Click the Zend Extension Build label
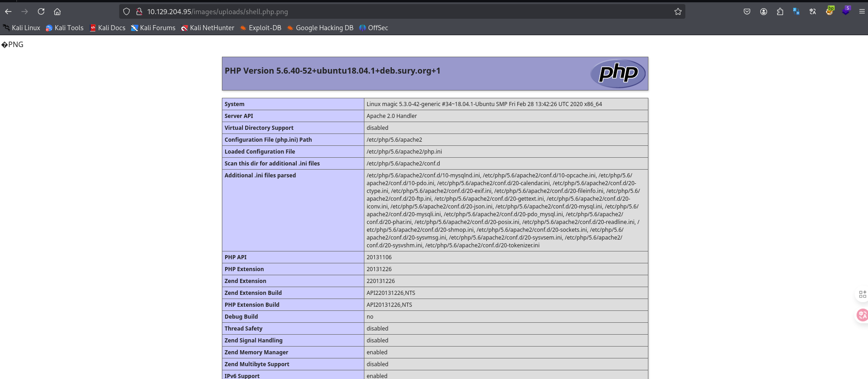868x379 pixels. click(x=253, y=293)
